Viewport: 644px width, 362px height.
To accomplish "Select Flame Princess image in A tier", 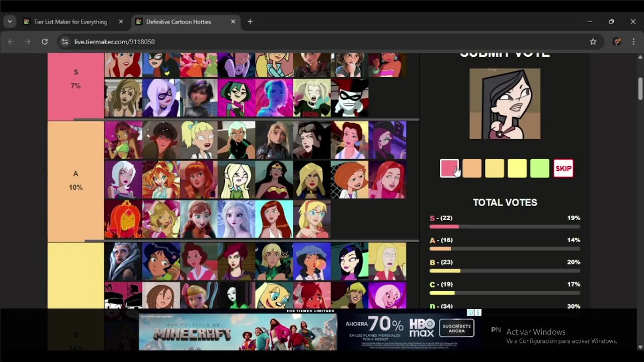I will click(123, 219).
